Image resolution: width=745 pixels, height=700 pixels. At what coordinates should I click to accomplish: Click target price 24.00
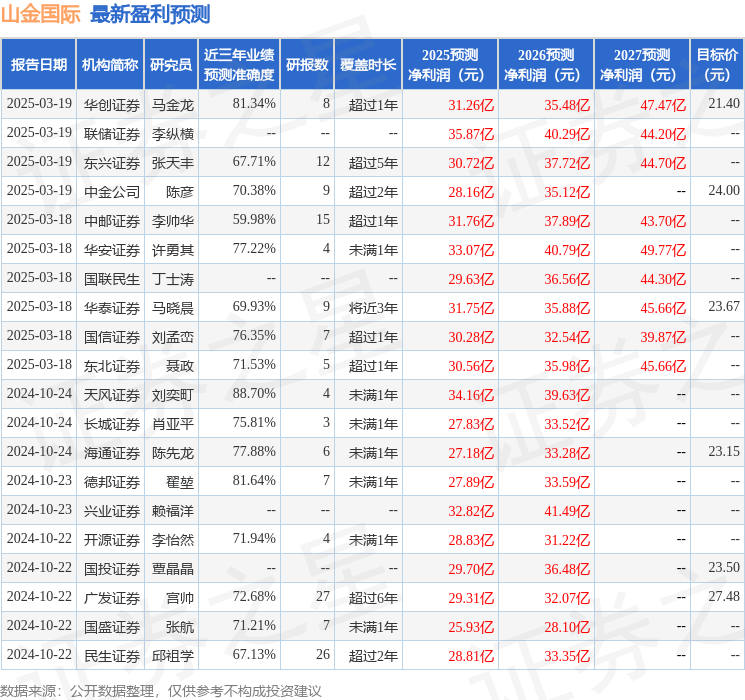[x=724, y=191]
